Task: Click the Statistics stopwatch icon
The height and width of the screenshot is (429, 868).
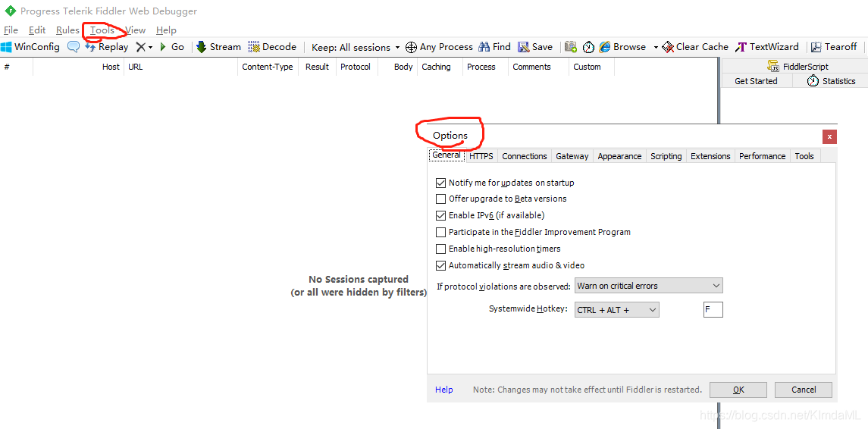Action: pos(813,81)
